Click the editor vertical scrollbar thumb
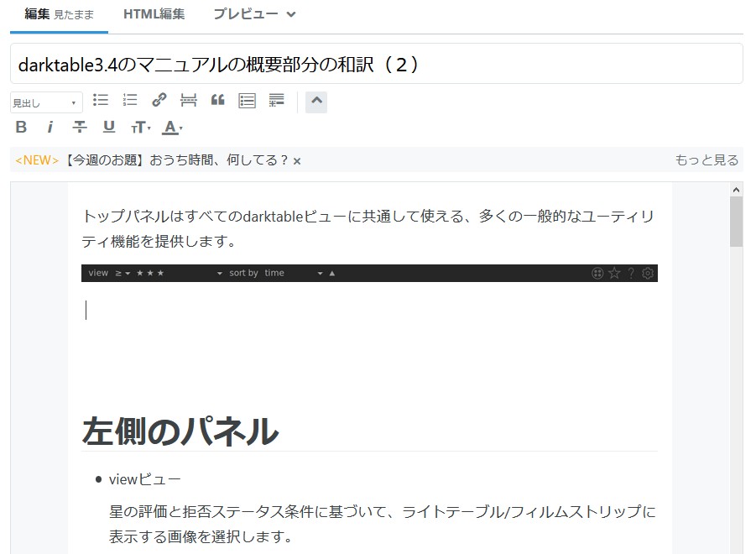The width and height of the screenshot is (756, 554). click(736, 222)
